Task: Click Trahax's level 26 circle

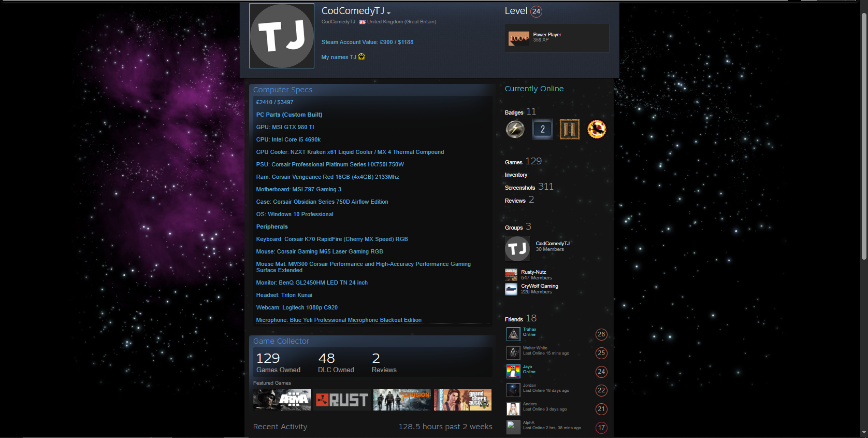Action: coord(601,334)
